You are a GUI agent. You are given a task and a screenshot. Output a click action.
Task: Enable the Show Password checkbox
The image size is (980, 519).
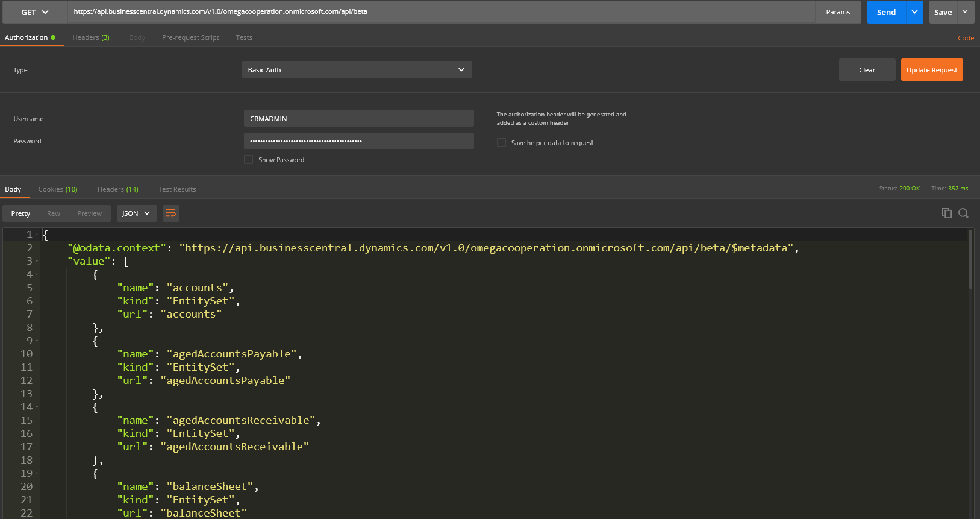[x=248, y=160]
